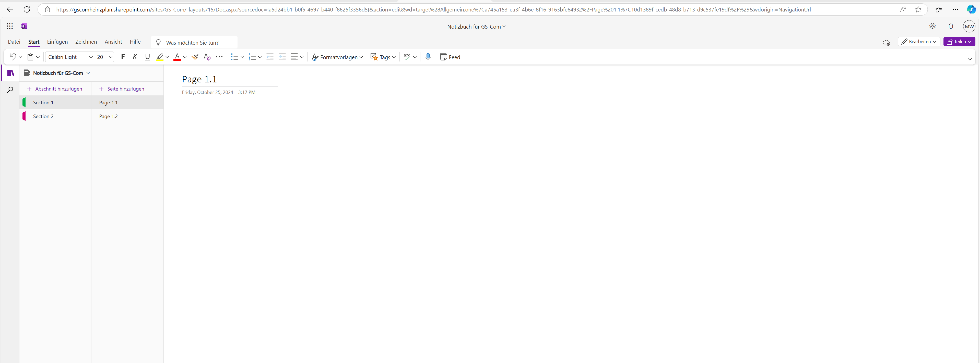Open notebook search magnifier in sidebar
This screenshot has height=363, width=980.
(x=10, y=90)
